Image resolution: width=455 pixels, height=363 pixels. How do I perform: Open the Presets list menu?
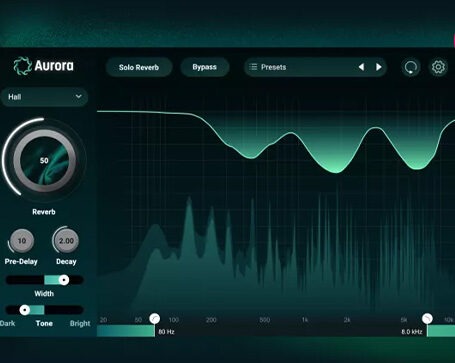pyautogui.click(x=315, y=67)
